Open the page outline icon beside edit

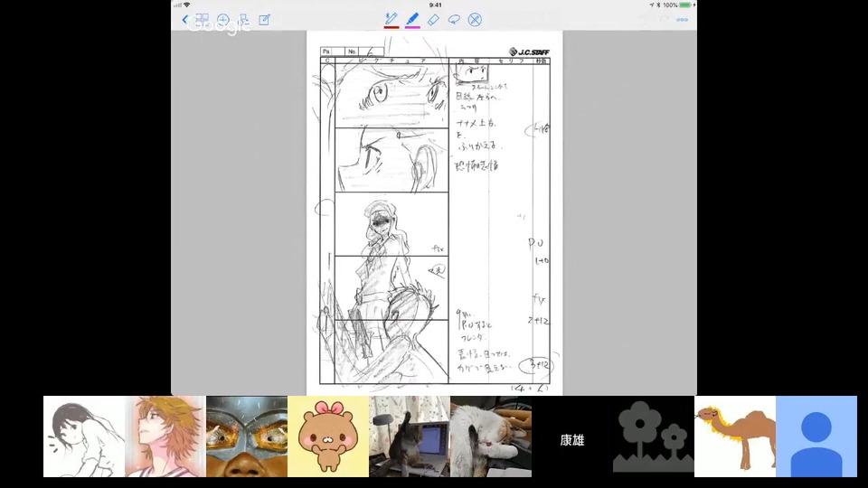coord(243,20)
